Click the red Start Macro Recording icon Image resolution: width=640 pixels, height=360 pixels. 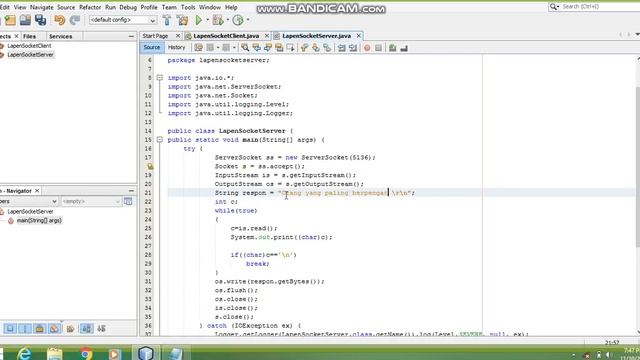[367, 48]
